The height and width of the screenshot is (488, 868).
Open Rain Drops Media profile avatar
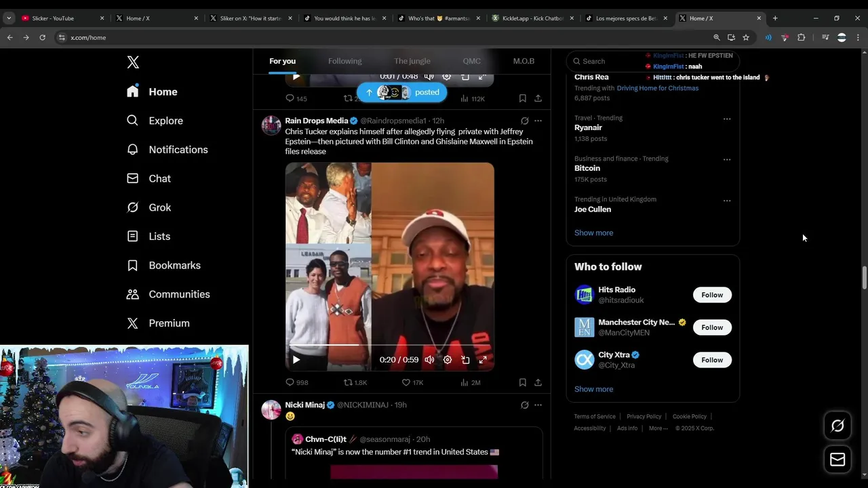pyautogui.click(x=271, y=125)
